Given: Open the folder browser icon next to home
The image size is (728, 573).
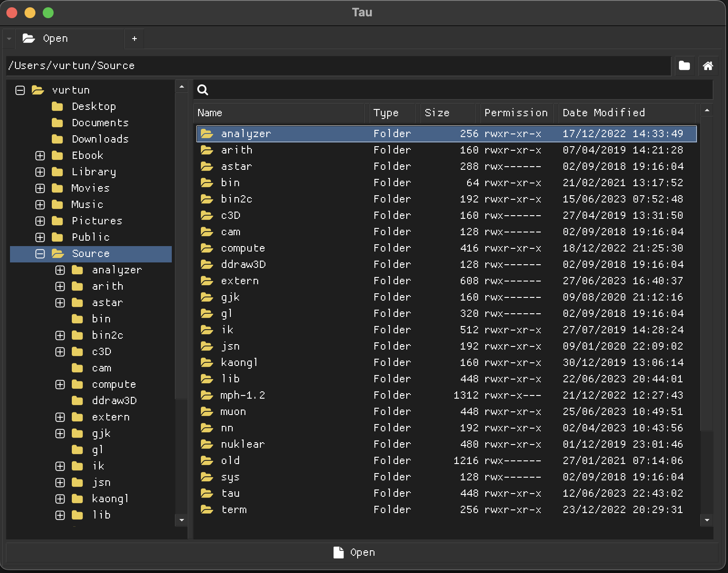Looking at the screenshot, I should [684, 66].
